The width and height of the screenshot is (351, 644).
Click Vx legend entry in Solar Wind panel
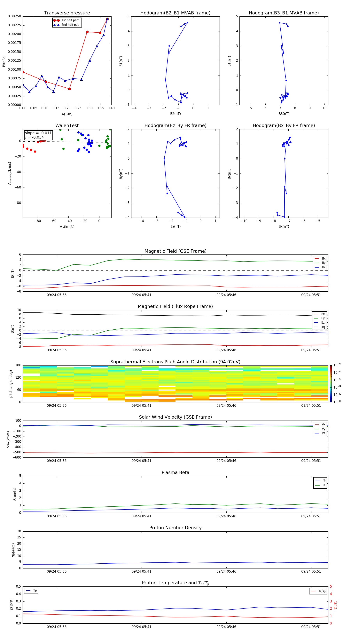click(320, 425)
